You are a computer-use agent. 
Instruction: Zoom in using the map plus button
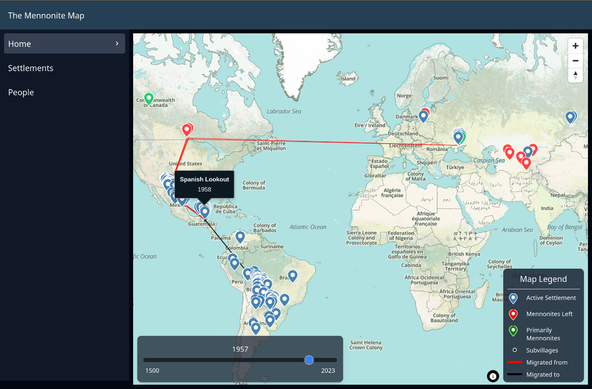575,46
